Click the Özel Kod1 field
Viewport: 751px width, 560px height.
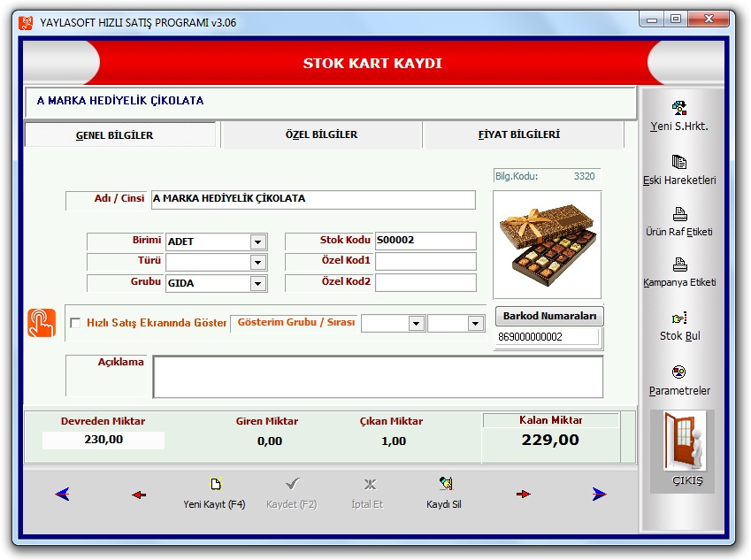[425, 261]
